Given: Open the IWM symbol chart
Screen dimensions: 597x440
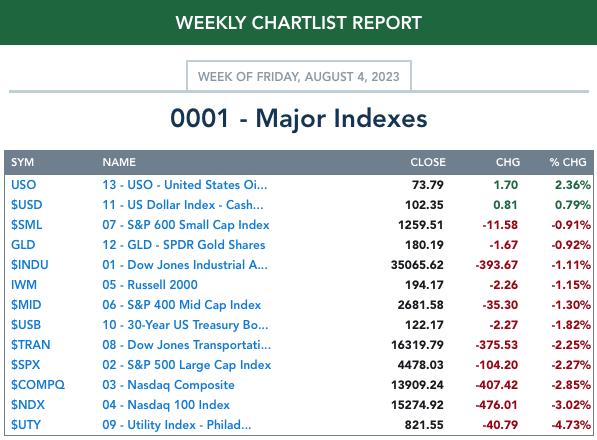Looking at the screenshot, I should tap(24, 285).
